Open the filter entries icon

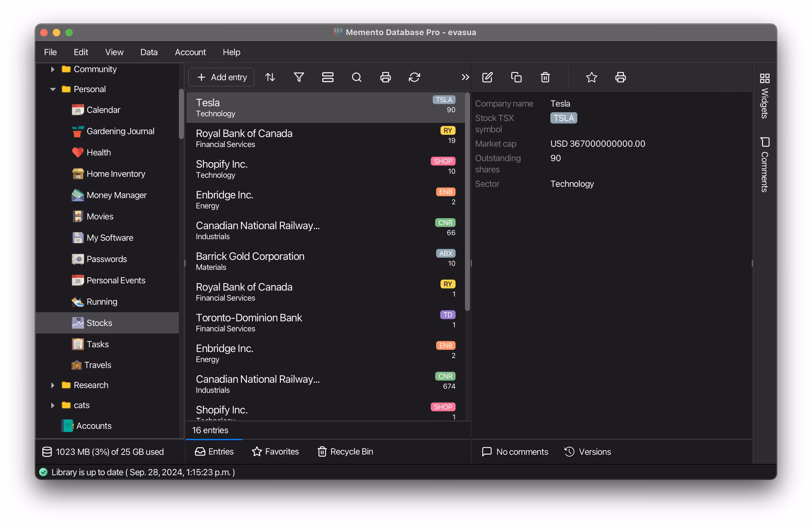[x=299, y=77]
